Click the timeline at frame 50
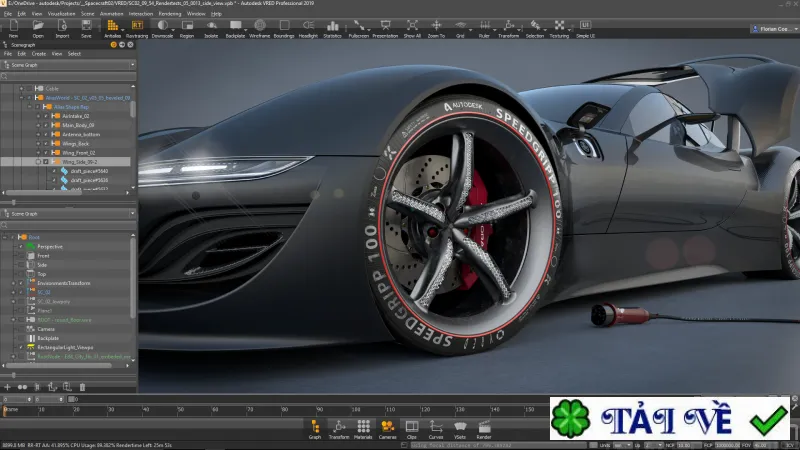Viewport: 800px width, 450px height. click(180, 410)
